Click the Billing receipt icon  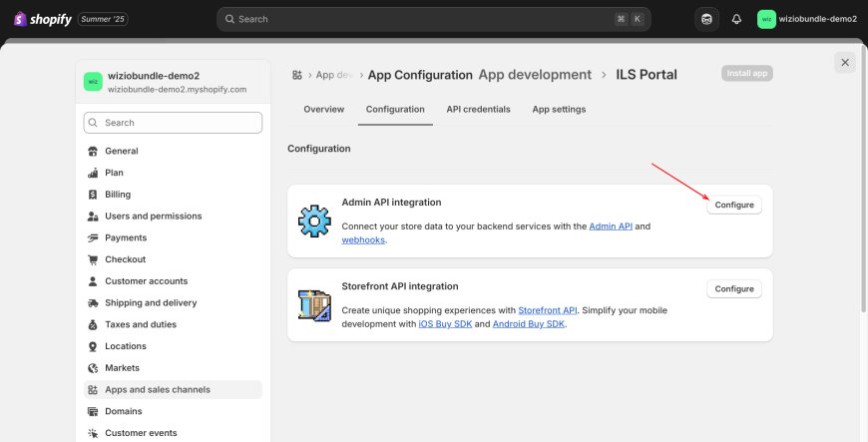93,195
